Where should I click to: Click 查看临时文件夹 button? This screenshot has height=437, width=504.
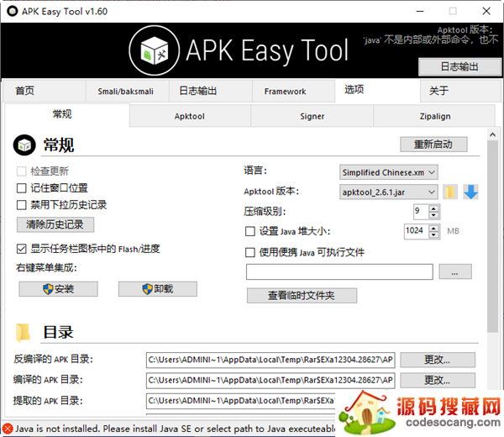[302, 296]
